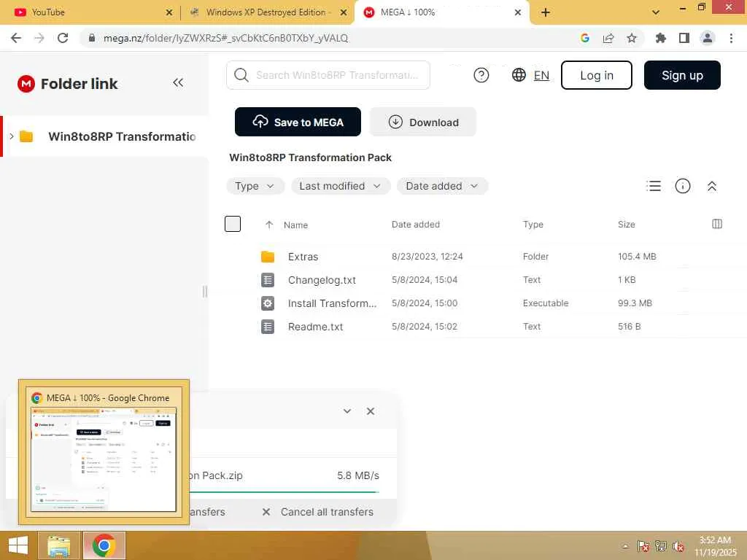This screenshot has height=560, width=747.
Task: Minimize the transfers panel with the chevron
Action: pos(347,411)
